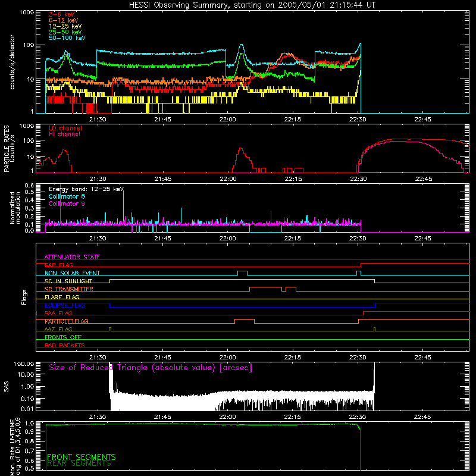Click the 21:45 tick under the SAS plot
The width and height of the screenshot is (476, 476).
click(162, 417)
